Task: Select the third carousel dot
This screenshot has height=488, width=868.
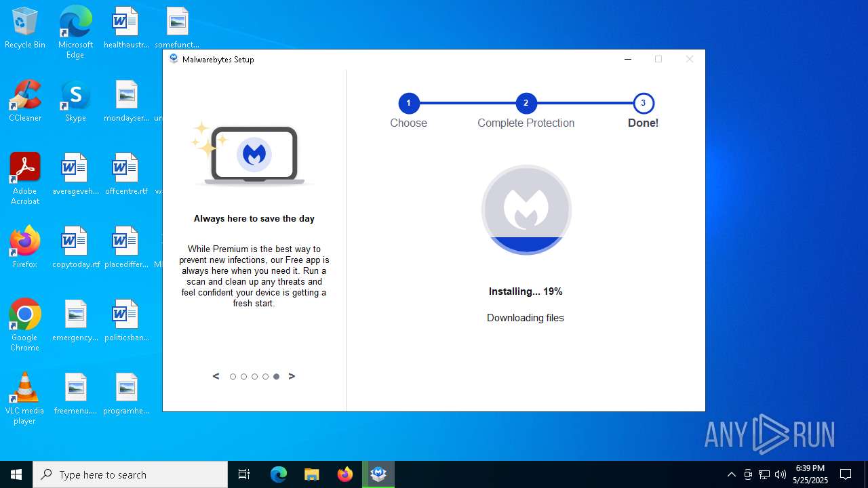Action: pyautogui.click(x=254, y=377)
